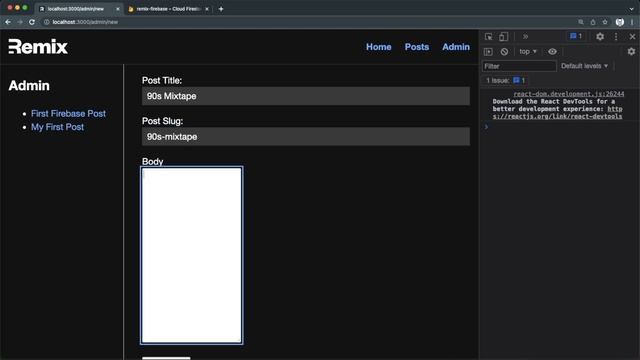Open the top JavaScript context dropdown
The width and height of the screenshot is (640, 360).
tap(528, 52)
